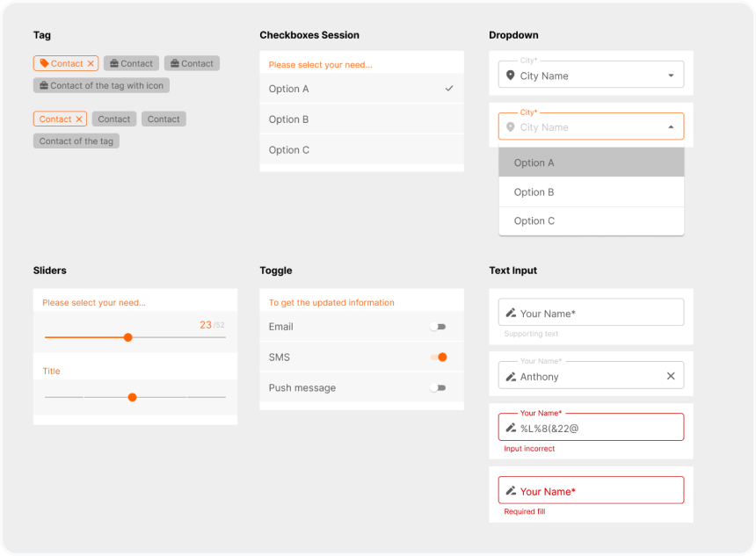Remove the orange Contact tag with tag icon

(x=91, y=64)
